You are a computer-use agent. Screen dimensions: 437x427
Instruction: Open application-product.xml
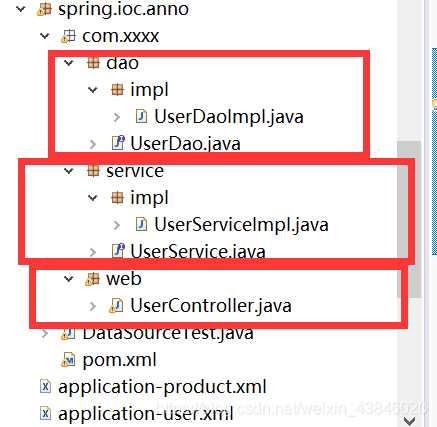click(x=162, y=387)
